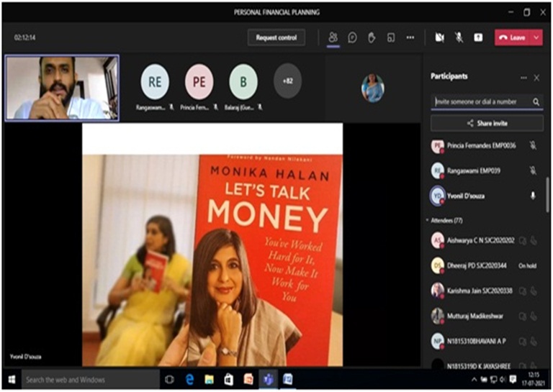This screenshot has height=392, width=553.
Task: Open Participants panel more options ellipsis
Action: pos(523,78)
